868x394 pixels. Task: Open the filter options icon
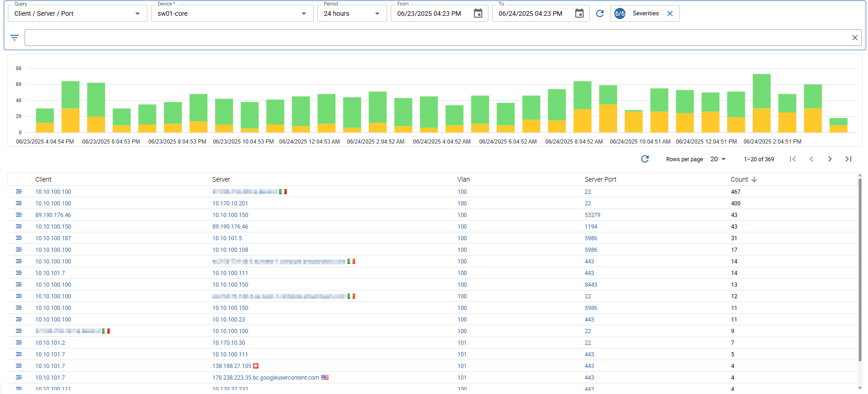click(14, 38)
